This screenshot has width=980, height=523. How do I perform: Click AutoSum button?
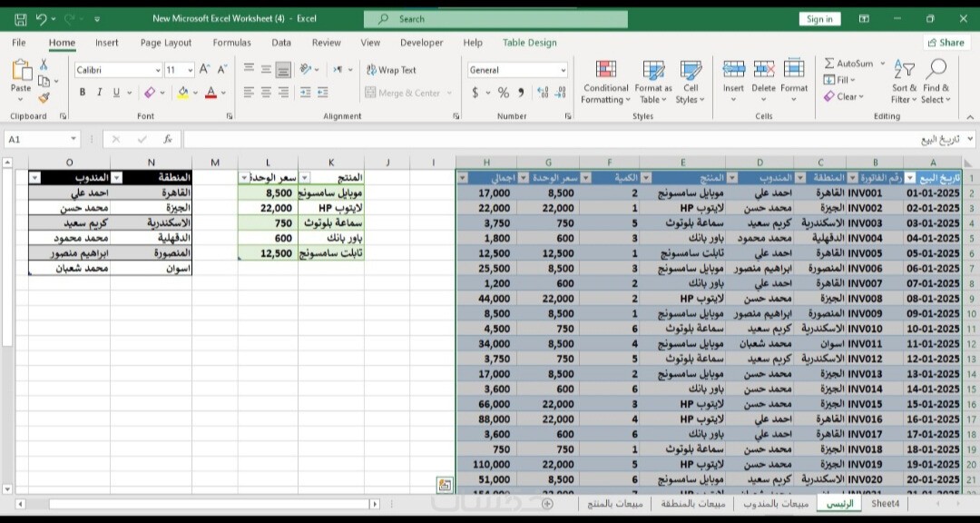tap(848, 64)
